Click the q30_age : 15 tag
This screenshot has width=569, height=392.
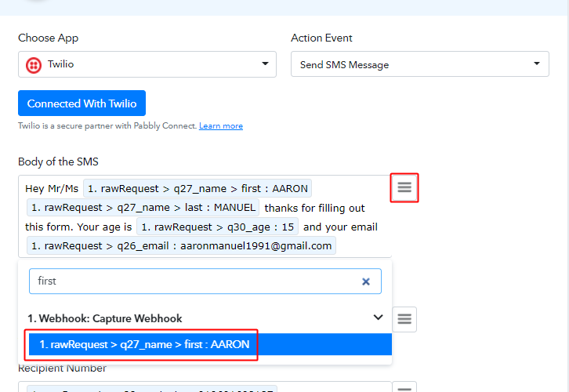tap(217, 227)
